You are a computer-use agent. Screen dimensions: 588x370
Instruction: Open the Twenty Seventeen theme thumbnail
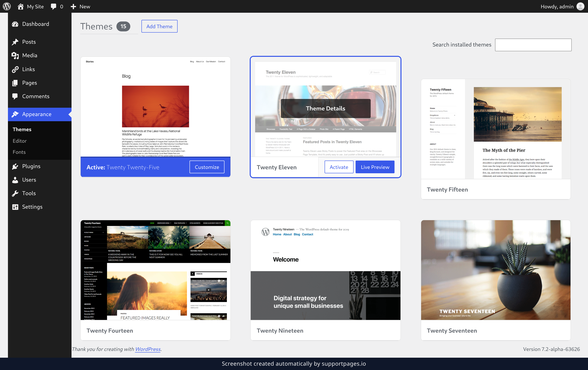pyautogui.click(x=496, y=270)
